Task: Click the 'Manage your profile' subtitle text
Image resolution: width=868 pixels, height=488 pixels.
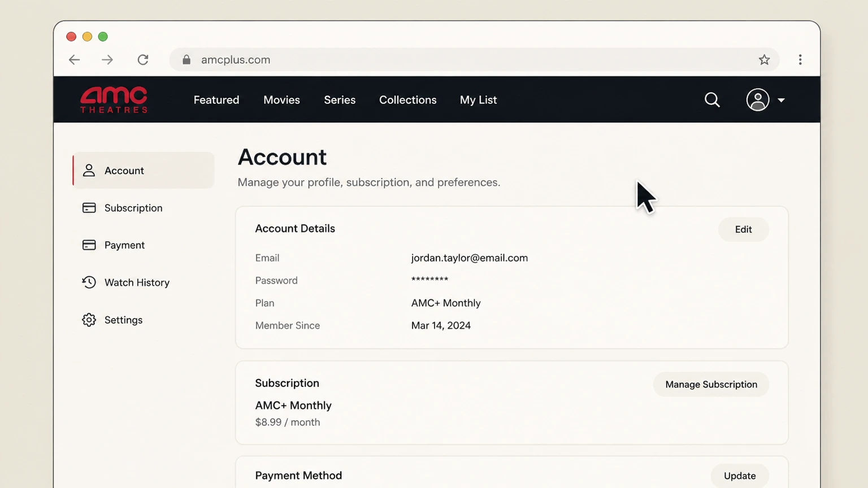Action: pyautogui.click(x=368, y=182)
